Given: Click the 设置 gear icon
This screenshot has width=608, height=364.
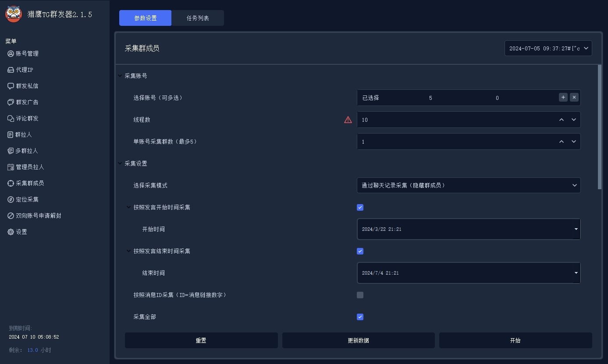Looking at the screenshot, I should pos(11,232).
